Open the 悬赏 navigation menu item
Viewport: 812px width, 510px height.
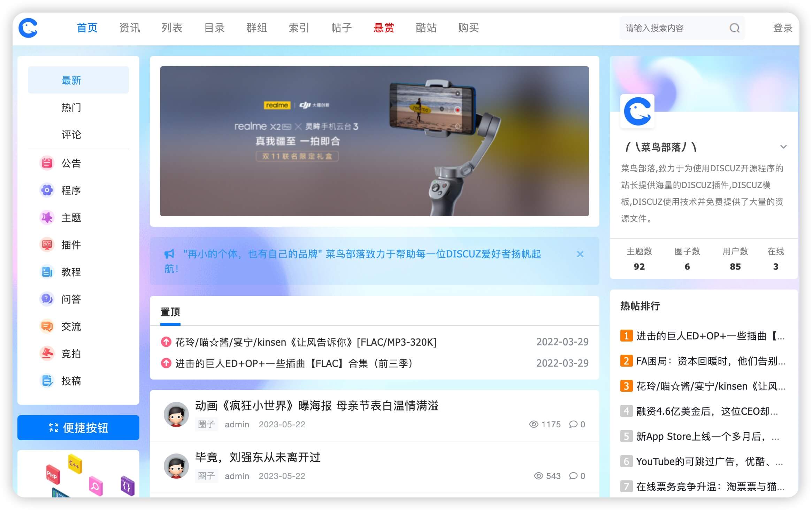[x=383, y=28]
